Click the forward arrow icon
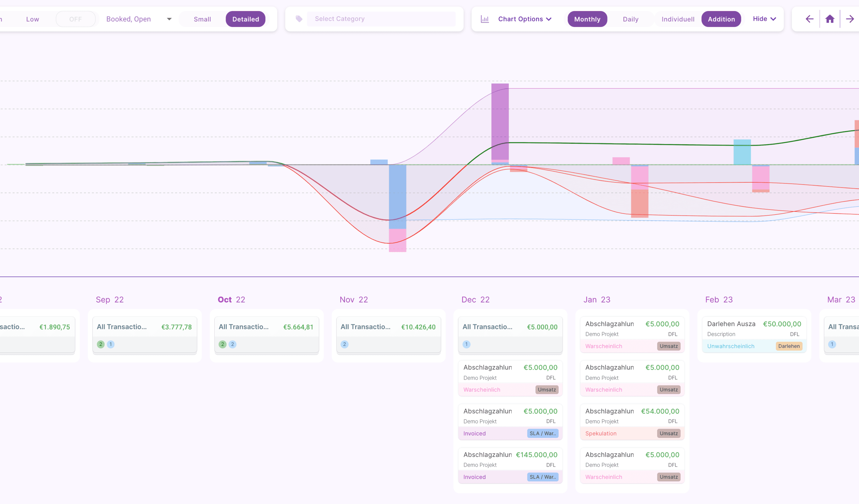The image size is (859, 504). tap(850, 19)
